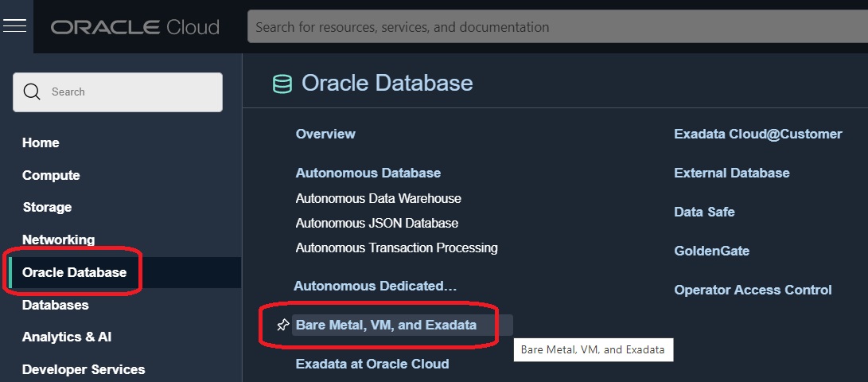The height and width of the screenshot is (382, 868).
Task: Open External Database link
Action: (732, 173)
